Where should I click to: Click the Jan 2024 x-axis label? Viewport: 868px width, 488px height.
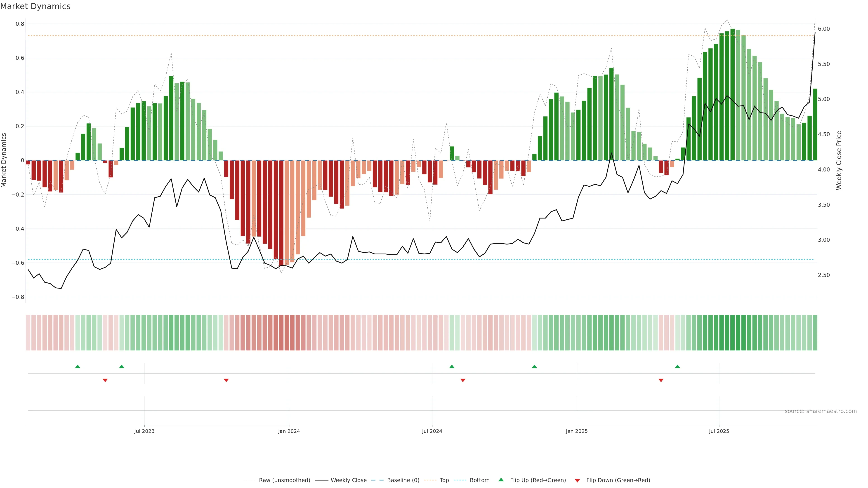tap(289, 431)
